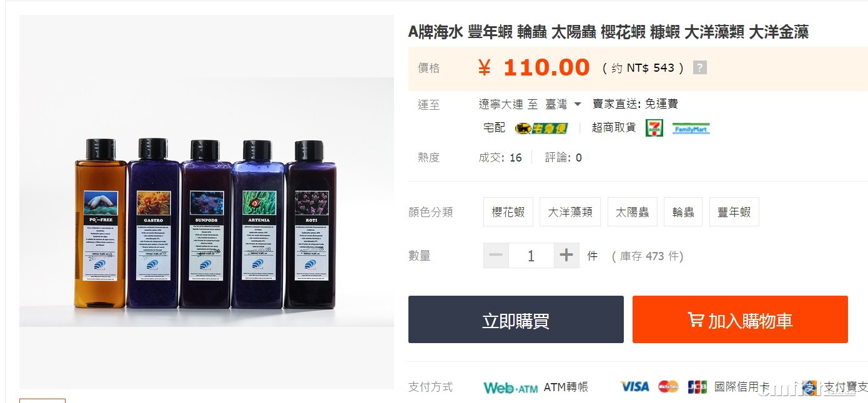This screenshot has width=868, height=403.
Task: Select the 櫻花蝦 option
Action: coord(508,212)
